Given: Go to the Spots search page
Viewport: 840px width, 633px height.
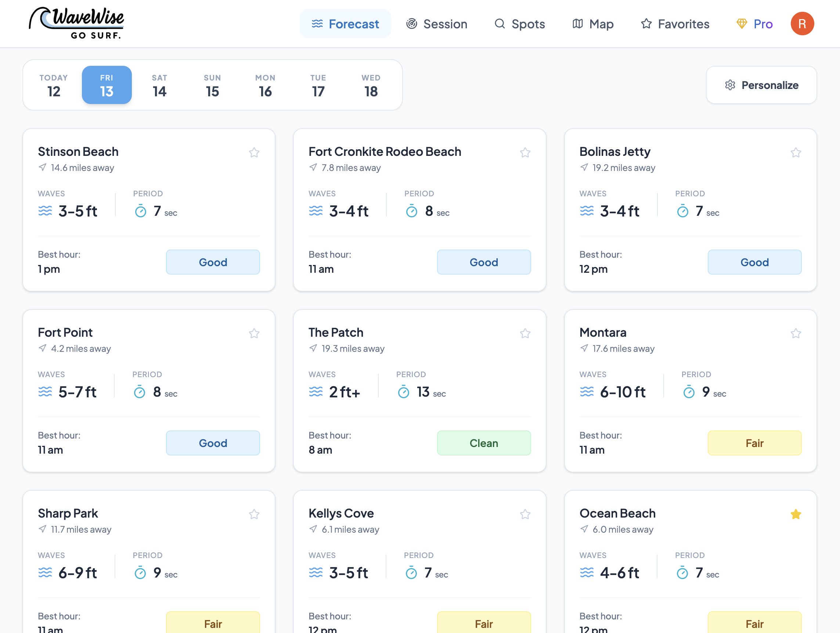Looking at the screenshot, I should (x=519, y=24).
